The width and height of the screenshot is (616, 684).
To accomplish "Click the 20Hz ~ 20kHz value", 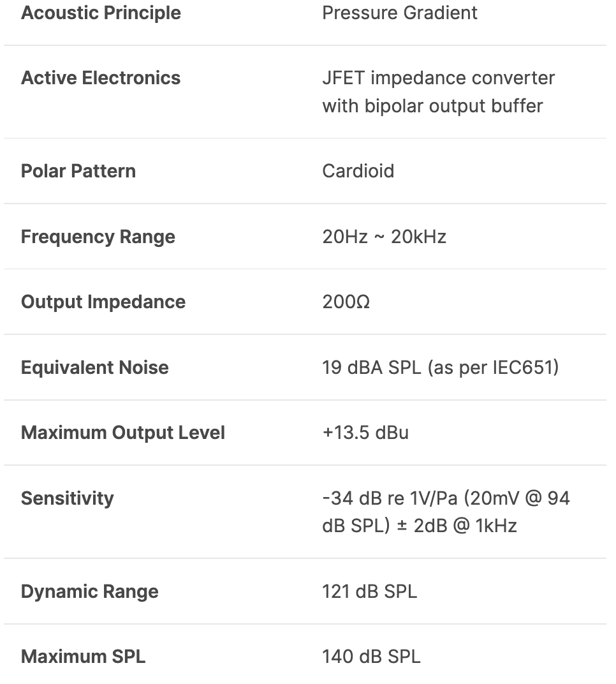I will (x=384, y=237).
